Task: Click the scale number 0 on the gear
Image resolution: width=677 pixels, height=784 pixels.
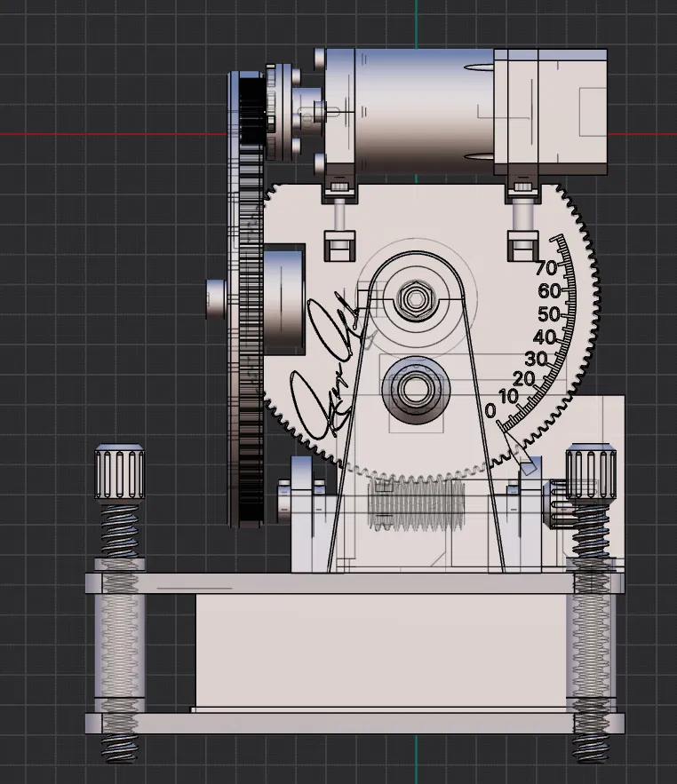Action: (490, 411)
